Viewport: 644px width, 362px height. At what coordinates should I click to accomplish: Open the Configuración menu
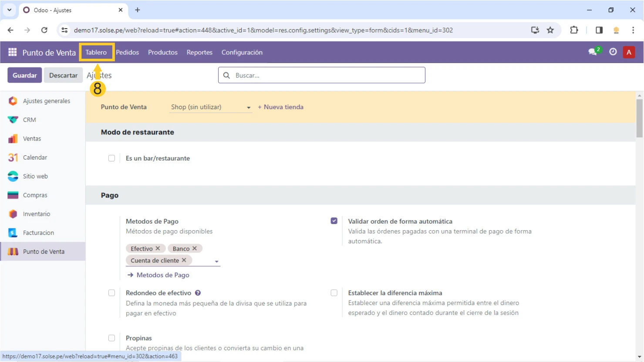(242, 52)
